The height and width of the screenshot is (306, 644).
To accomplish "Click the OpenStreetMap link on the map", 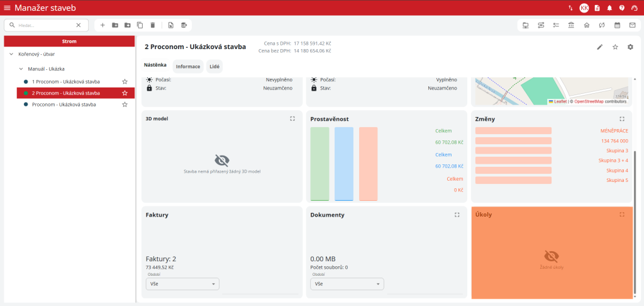I will (589, 101).
